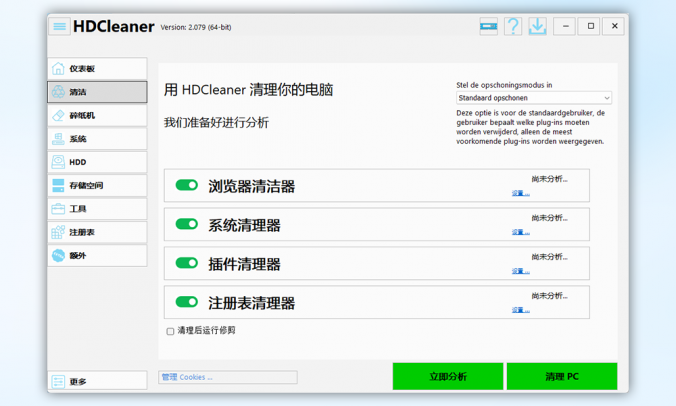The width and height of the screenshot is (676, 406).
Task: Close the HDCleaner window
Action: pyautogui.click(x=614, y=26)
